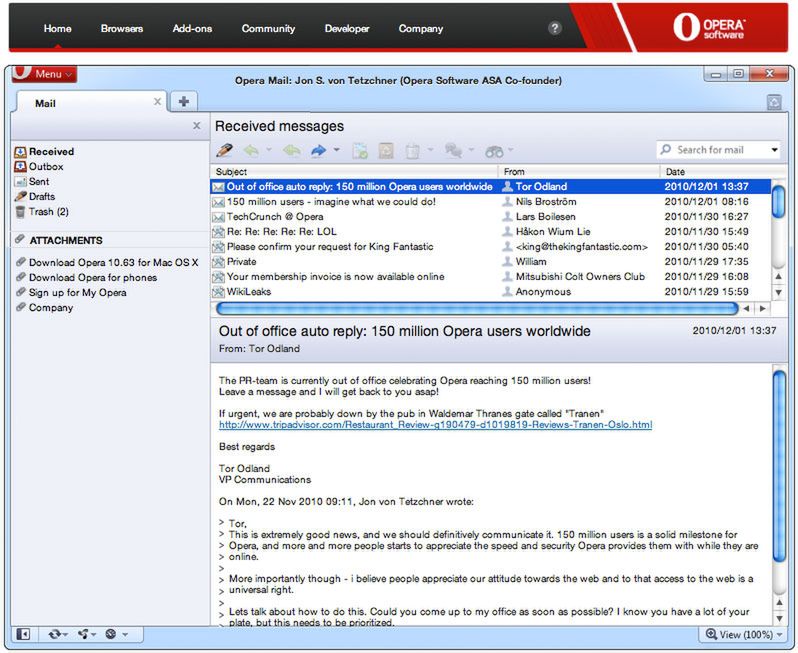
Task: Click the Opera Turbo gauge icon
Action: click(111, 634)
